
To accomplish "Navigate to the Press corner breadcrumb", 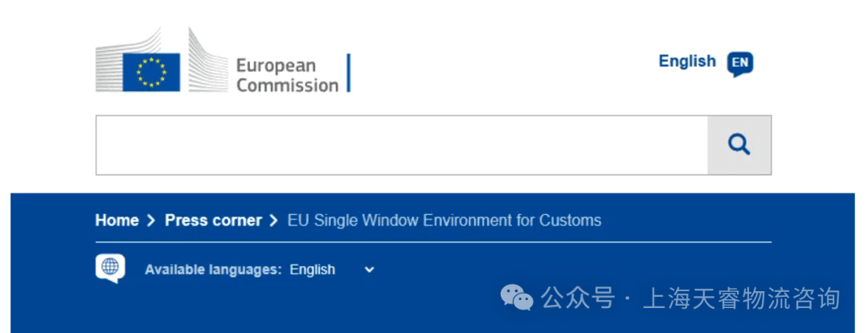I will pos(213,220).
